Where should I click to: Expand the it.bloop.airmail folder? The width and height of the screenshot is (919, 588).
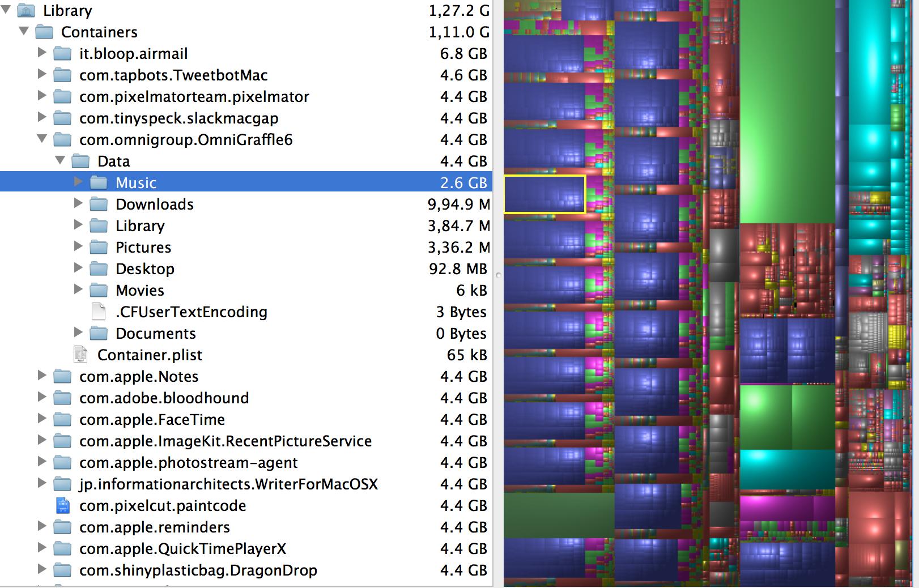point(42,53)
